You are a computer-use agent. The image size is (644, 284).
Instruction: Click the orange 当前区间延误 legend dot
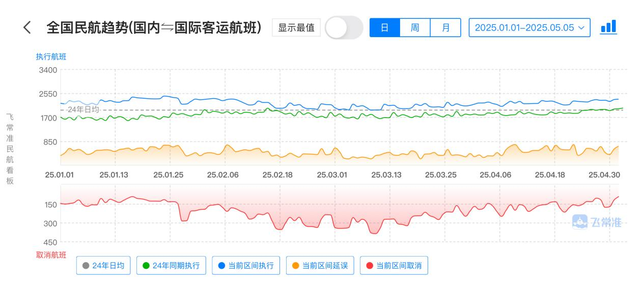tap(296, 265)
